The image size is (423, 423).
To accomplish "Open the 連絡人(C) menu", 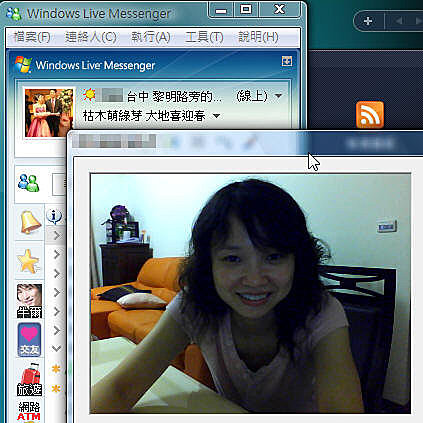I will (x=91, y=37).
